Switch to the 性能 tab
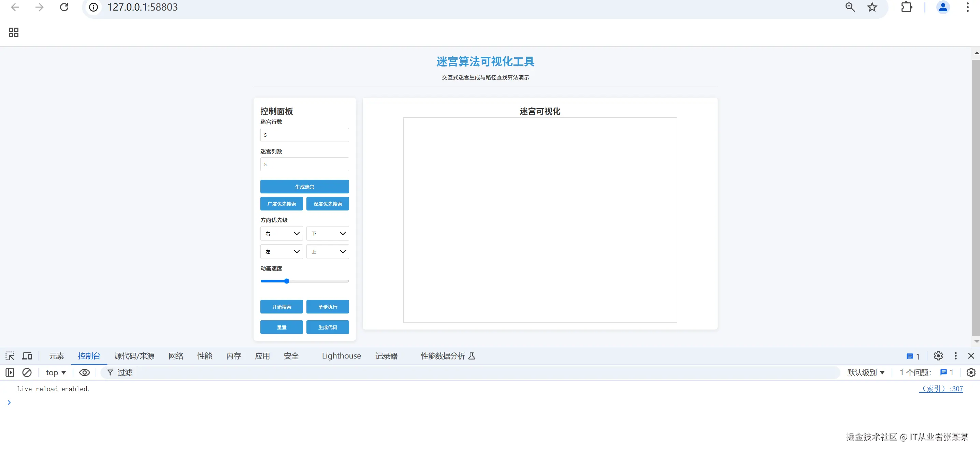 (205, 356)
